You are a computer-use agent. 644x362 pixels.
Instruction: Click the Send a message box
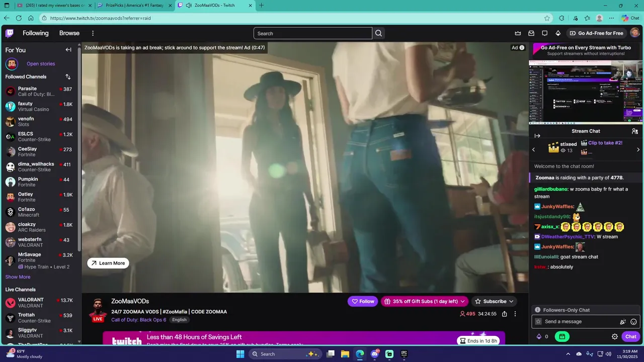click(586, 322)
